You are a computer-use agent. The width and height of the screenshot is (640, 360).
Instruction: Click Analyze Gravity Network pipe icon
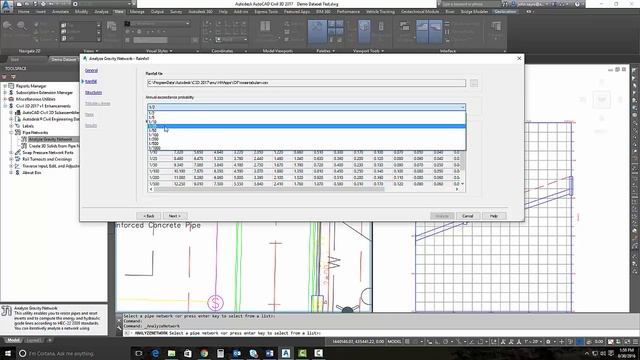(24, 139)
